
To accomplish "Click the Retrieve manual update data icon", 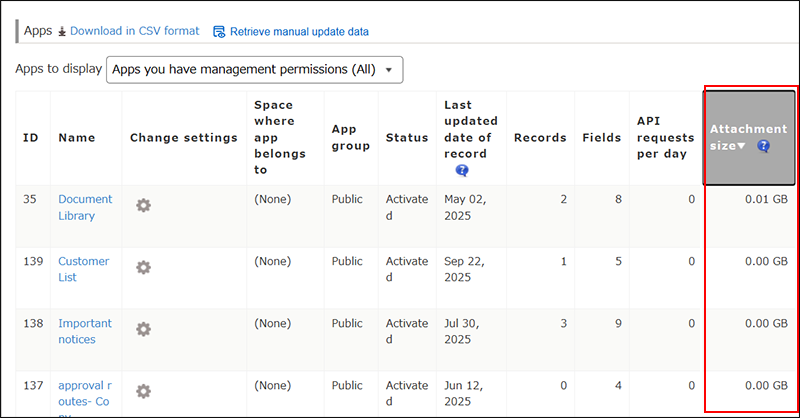I will (x=219, y=32).
